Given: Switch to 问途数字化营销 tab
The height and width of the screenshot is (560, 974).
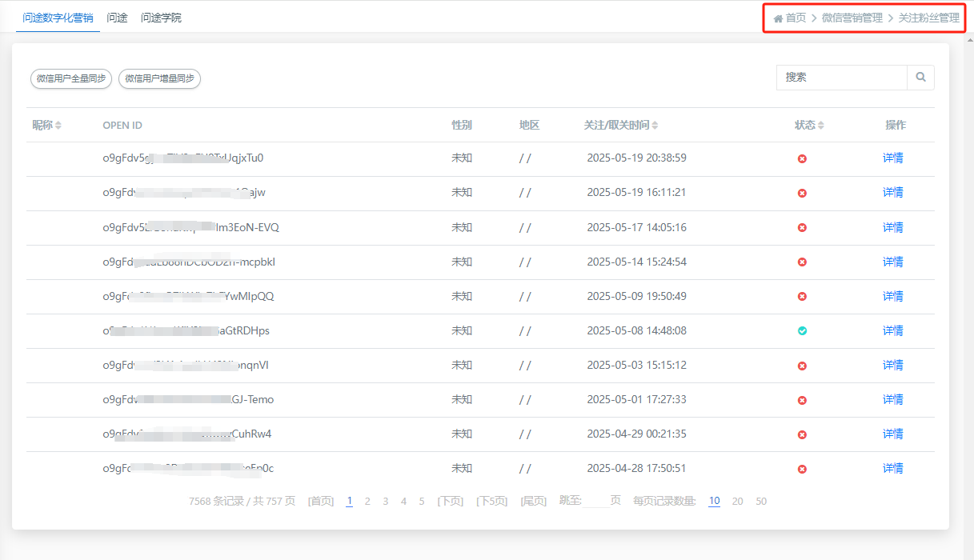Looking at the screenshot, I should pos(58,18).
